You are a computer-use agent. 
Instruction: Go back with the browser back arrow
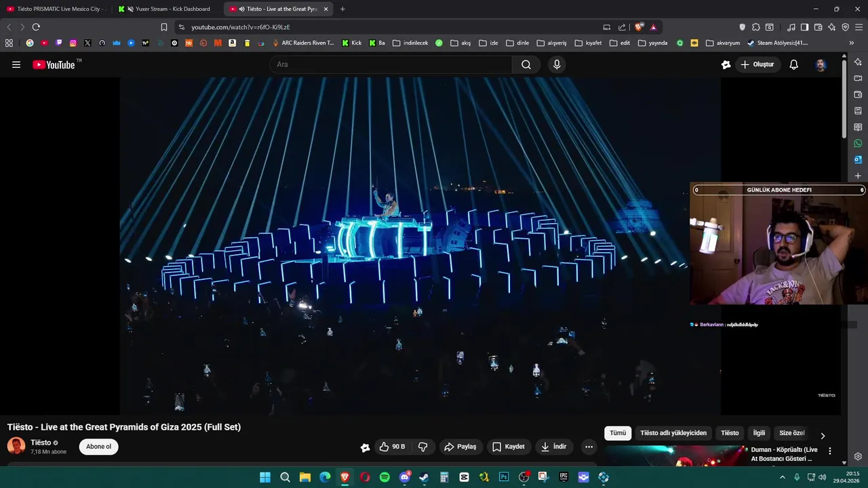(x=9, y=27)
